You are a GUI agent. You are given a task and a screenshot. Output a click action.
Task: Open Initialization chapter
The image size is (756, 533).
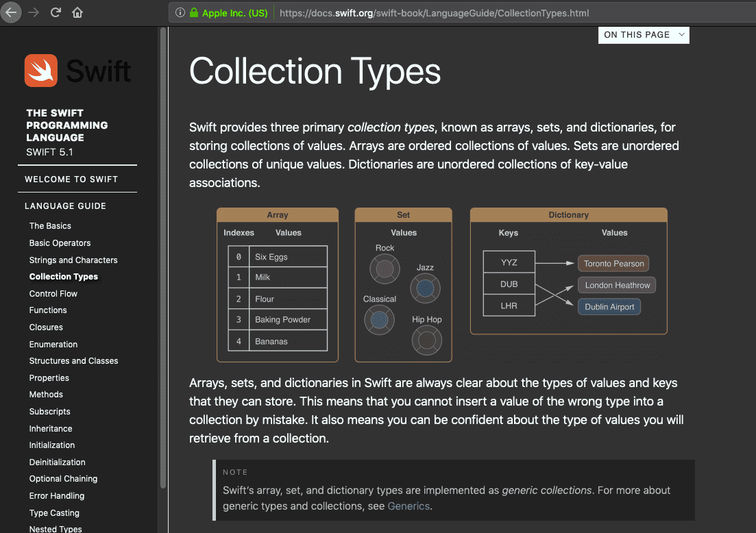(x=51, y=445)
